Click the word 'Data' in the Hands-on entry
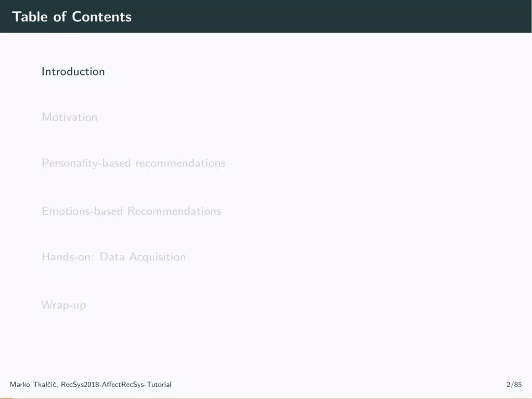Image resolution: width=532 pixels, height=399 pixels. point(112,257)
